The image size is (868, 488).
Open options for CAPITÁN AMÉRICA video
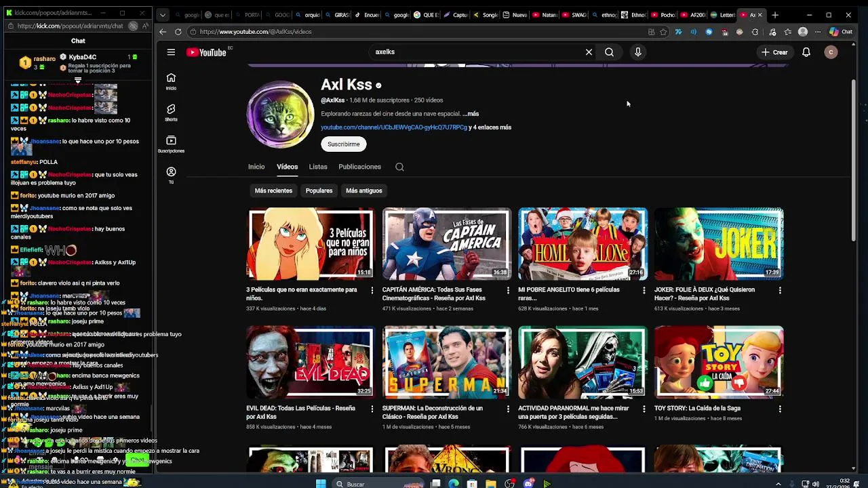tap(508, 290)
